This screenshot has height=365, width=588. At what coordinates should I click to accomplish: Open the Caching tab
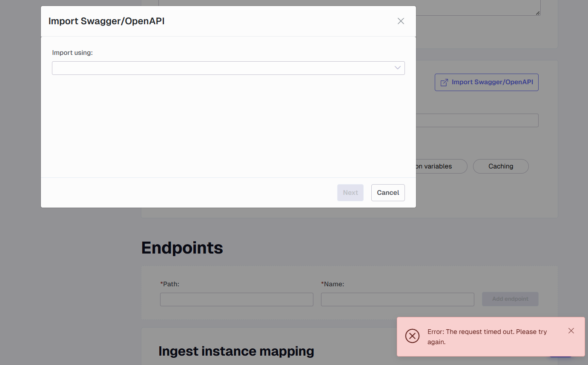pos(501,166)
